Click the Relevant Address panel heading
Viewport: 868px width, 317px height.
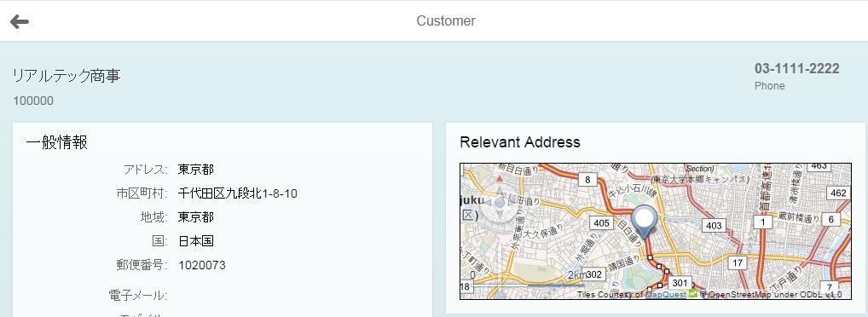point(520,142)
